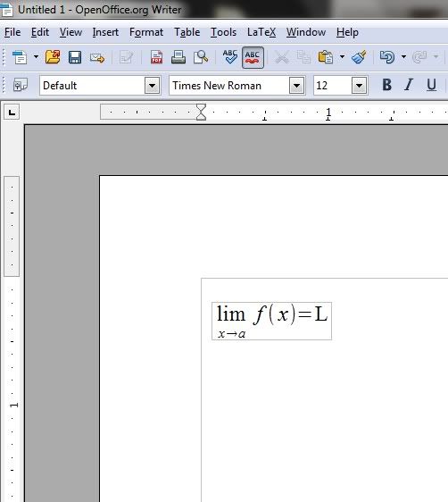
Task: Click the ruler indent hourglass marker
Action: pos(201,112)
